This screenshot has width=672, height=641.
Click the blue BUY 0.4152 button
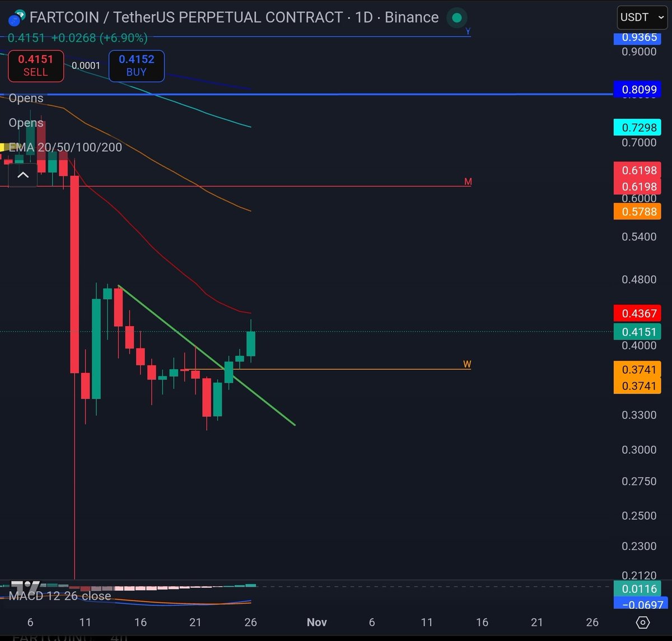(x=137, y=66)
